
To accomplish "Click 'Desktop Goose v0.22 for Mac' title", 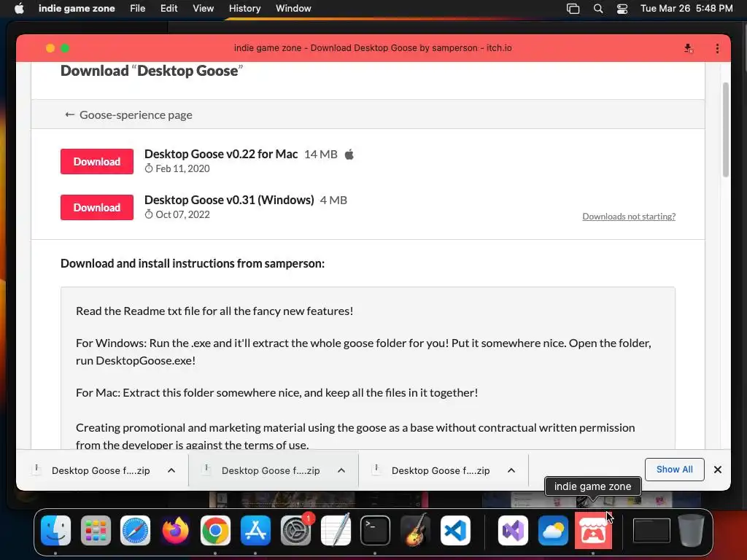I will click(221, 154).
